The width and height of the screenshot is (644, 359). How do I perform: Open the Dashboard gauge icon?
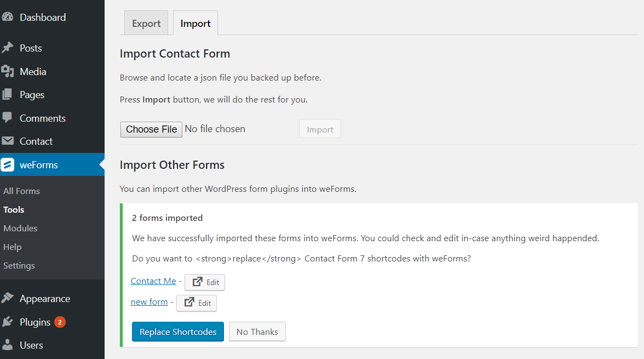click(7, 17)
